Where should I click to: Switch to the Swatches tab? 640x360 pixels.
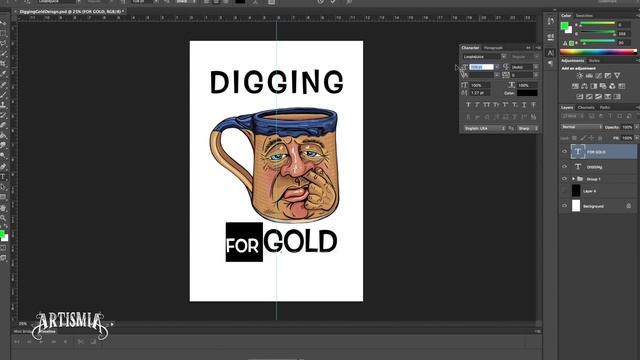click(x=584, y=16)
